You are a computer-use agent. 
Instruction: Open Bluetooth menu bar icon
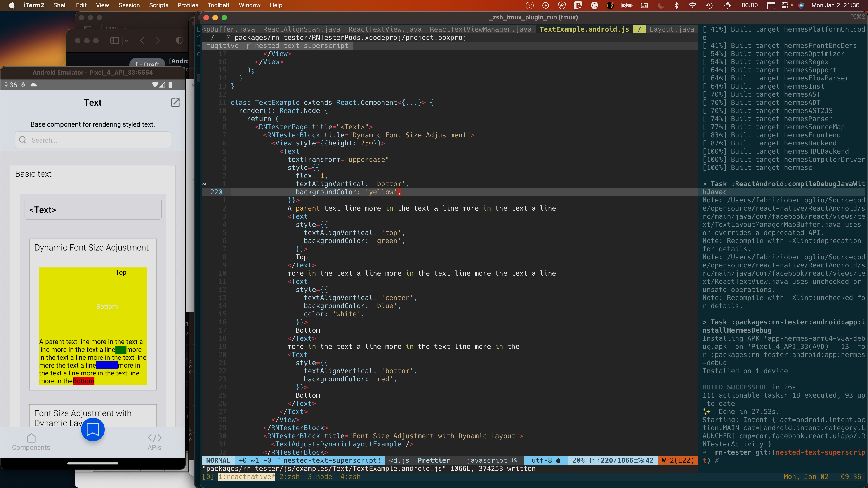(x=676, y=5)
